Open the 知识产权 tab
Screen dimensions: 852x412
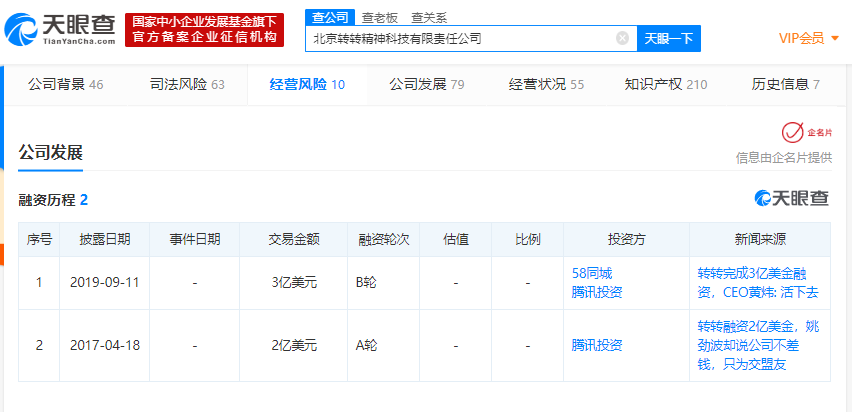click(x=666, y=84)
